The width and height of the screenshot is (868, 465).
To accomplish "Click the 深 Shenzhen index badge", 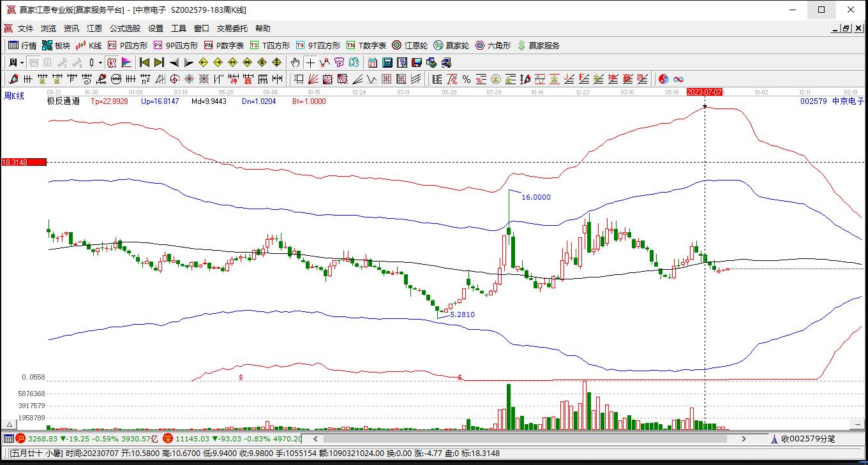I will click(168, 439).
